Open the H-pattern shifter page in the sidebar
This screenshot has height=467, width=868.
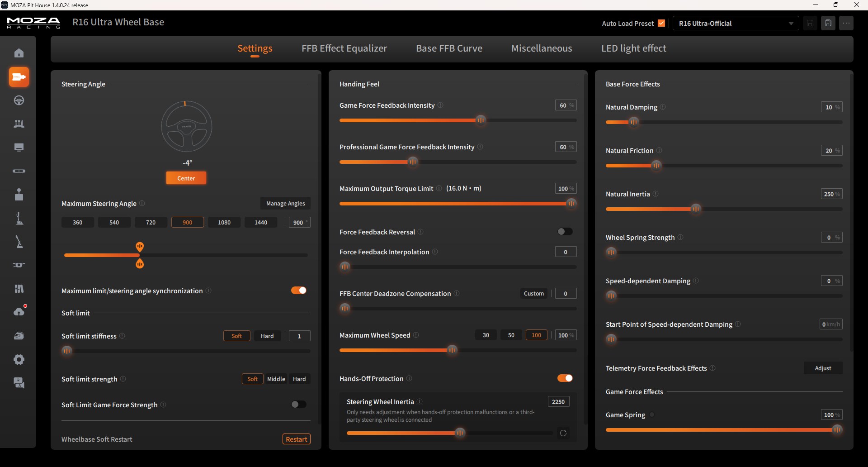coord(19,195)
